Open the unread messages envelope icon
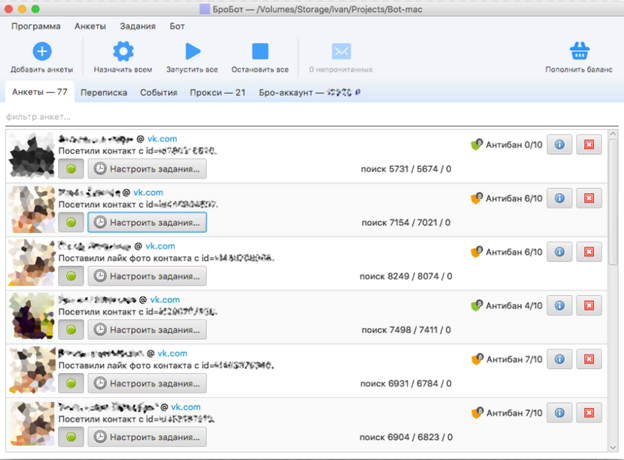This screenshot has width=624, height=460. (341, 51)
